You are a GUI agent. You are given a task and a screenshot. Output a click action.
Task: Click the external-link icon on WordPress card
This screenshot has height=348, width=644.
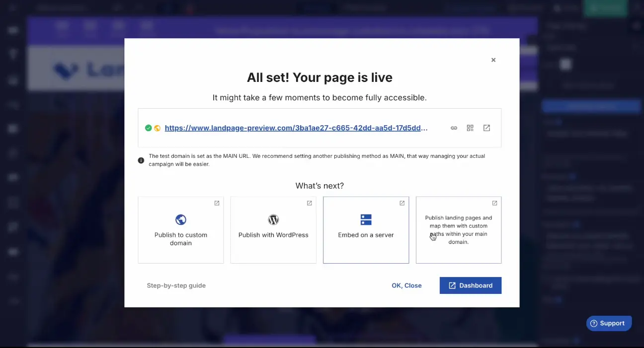[309, 203]
